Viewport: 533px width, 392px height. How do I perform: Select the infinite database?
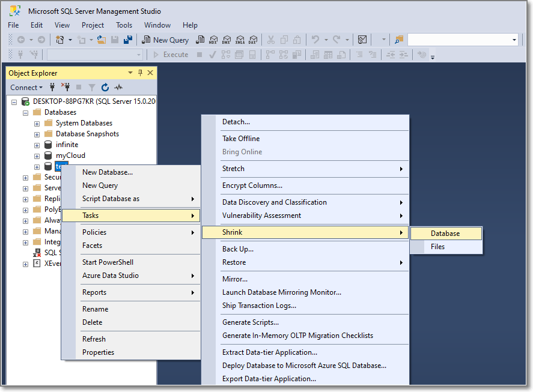(67, 144)
